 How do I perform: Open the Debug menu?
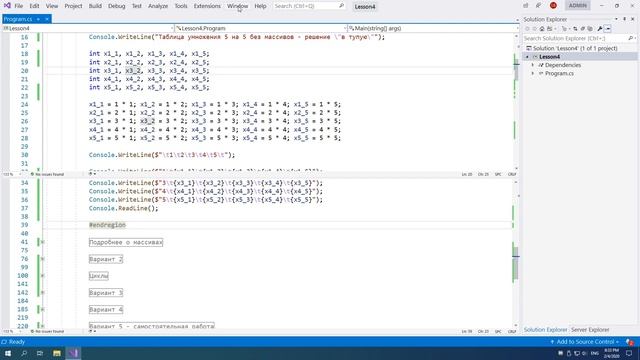coord(117,6)
